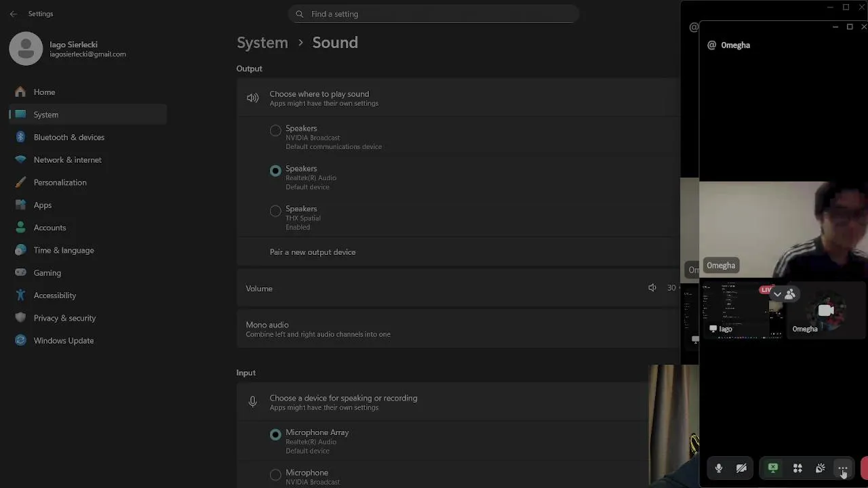Stop screen sharing with the green button
The width and height of the screenshot is (868, 488).
(x=773, y=468)
